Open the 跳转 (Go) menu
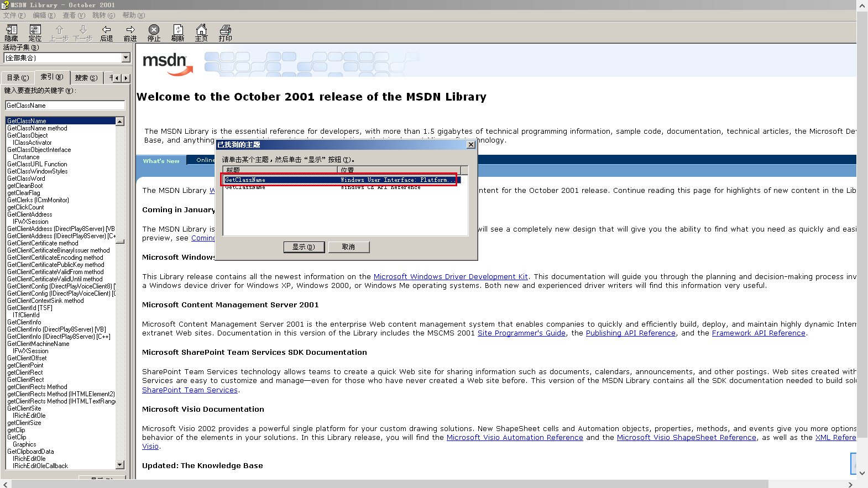Viewport: 868px width, 488px height. click(x=104, y=15)
